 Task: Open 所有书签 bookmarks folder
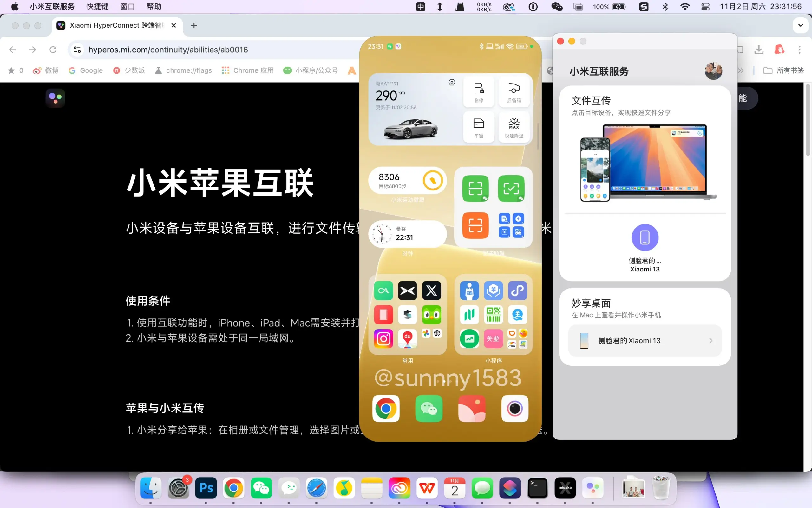[784, 70]
